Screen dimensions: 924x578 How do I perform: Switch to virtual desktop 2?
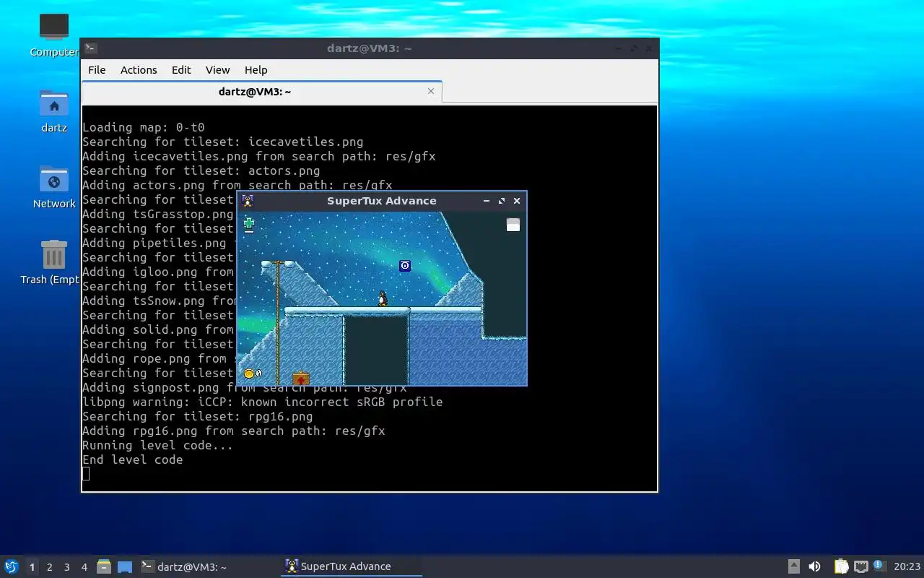(x=50, y=566)
